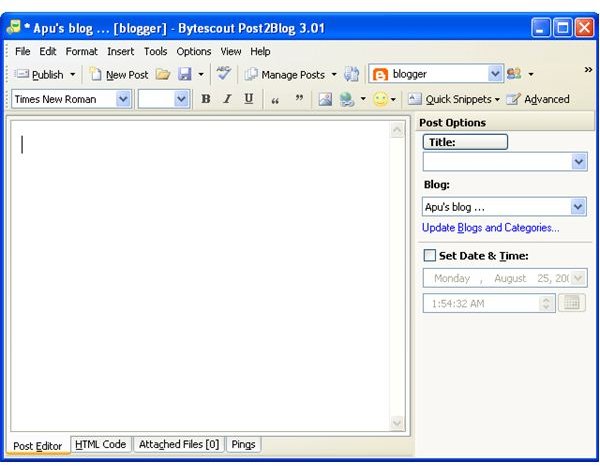Open the Insert menu
The image size is (600, 466).
121,51
